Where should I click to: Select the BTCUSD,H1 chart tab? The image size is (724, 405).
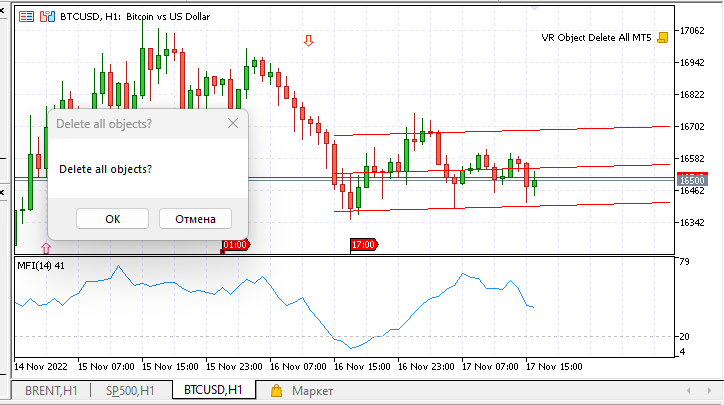click(212, 390)
